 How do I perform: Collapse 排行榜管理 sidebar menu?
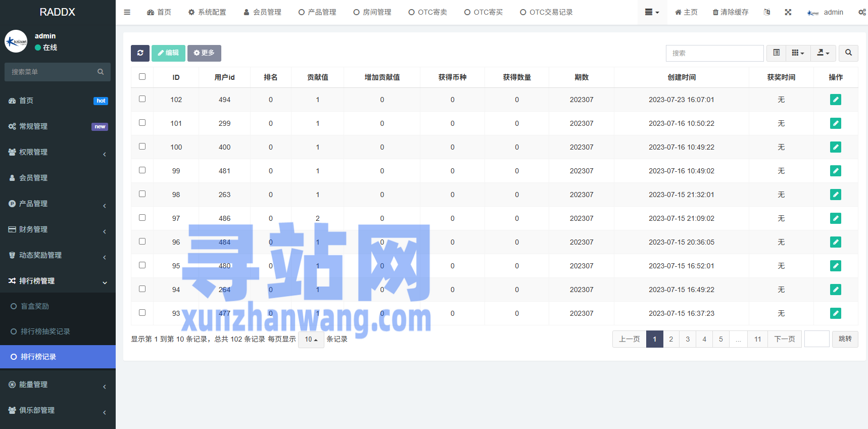pyautogui.click(x=58, y=281)
